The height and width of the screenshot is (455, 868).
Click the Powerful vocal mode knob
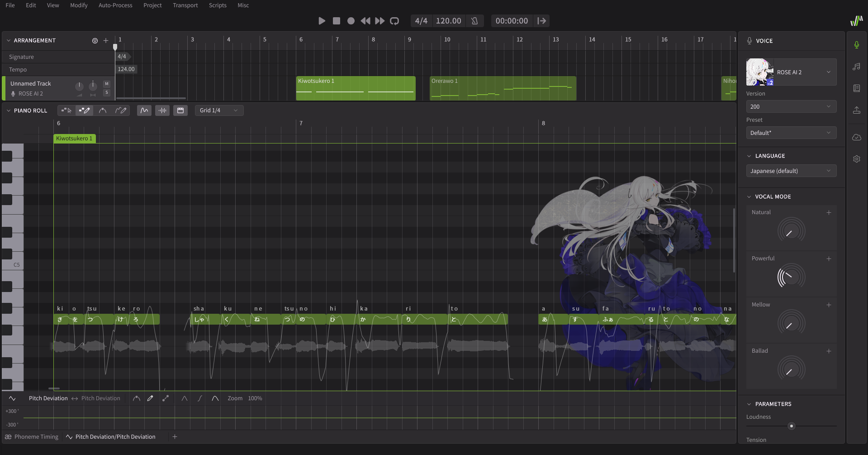[792, 277]
